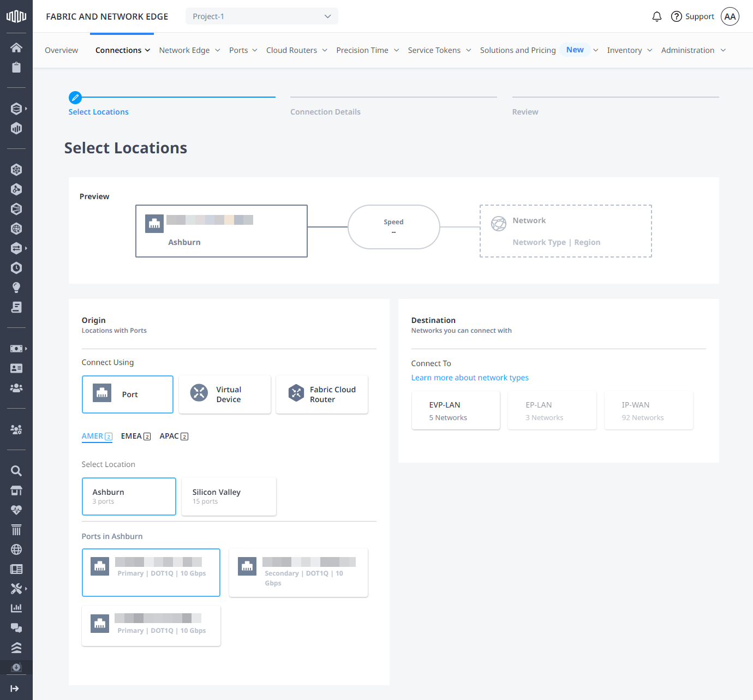
Task: Click the stacked up-chevrons sidebar icon
Action: (16, 648)
